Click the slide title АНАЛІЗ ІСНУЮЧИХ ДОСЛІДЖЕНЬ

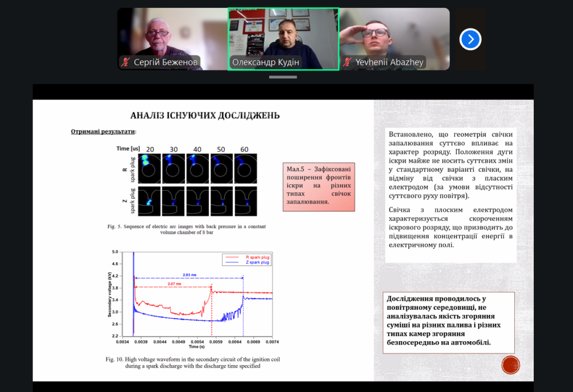point(205,116)
